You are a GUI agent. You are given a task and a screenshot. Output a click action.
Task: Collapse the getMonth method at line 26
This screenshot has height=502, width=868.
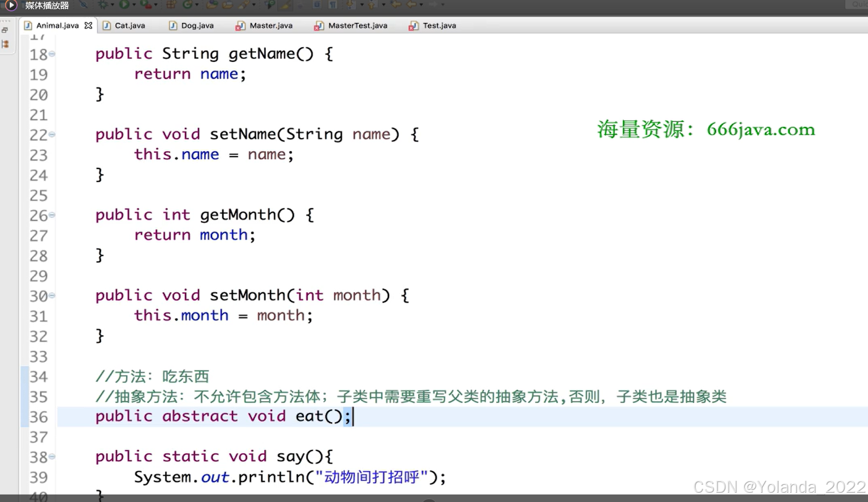tap(52, 215)
